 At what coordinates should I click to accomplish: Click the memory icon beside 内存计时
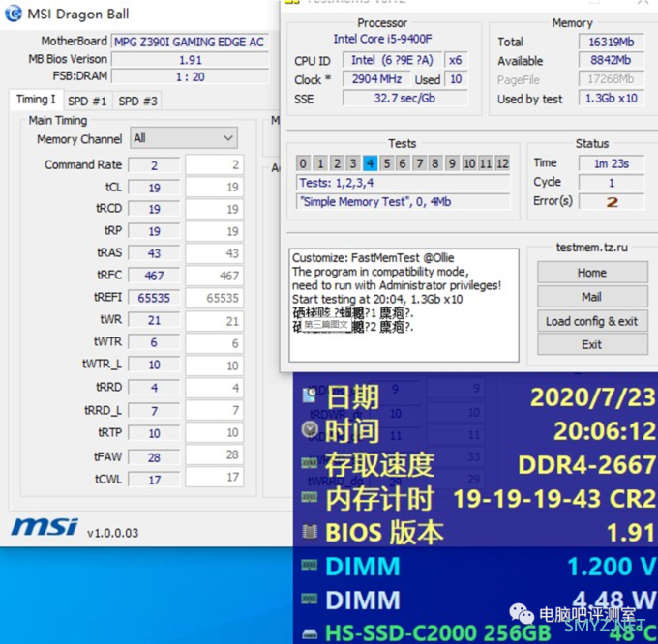pos(310,497)
